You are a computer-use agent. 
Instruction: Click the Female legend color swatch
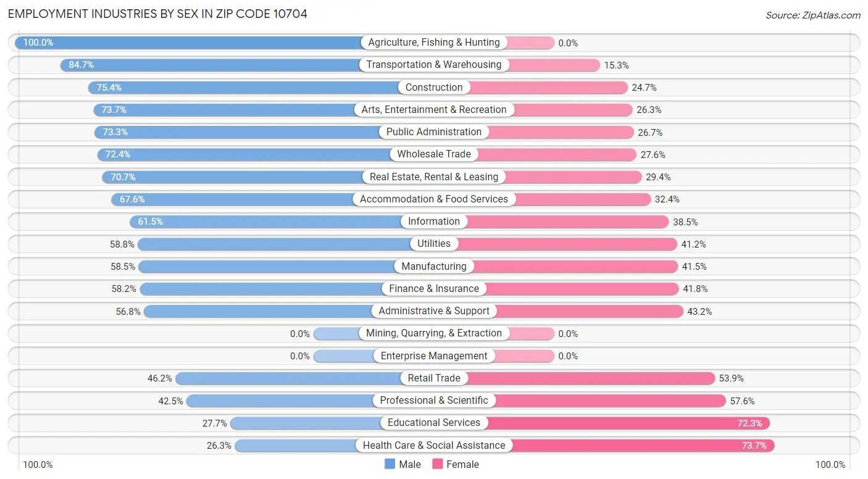(438, 464)
